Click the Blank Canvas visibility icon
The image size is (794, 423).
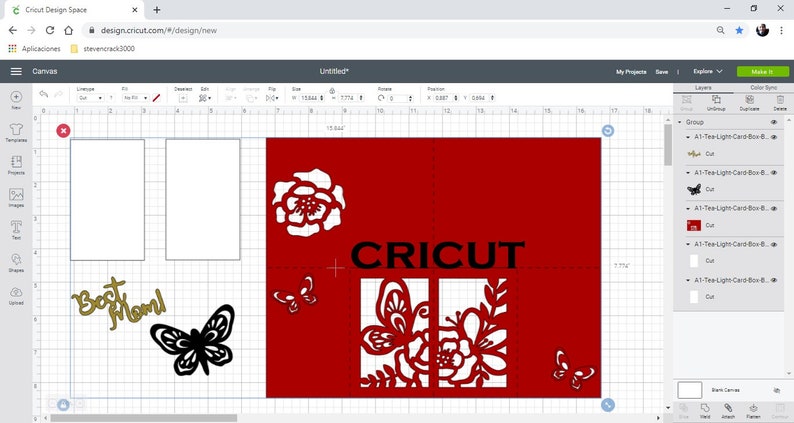777,390
